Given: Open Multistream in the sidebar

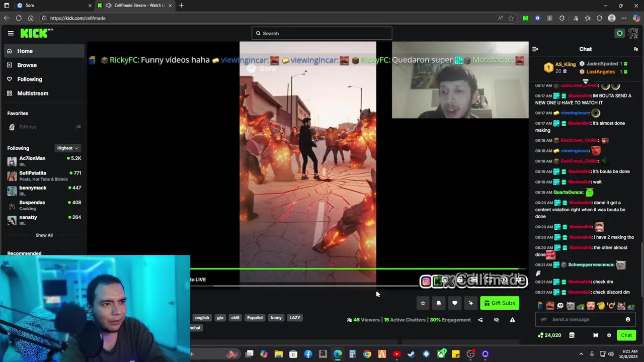Looking at the screenshot, I should pos(43,93).
